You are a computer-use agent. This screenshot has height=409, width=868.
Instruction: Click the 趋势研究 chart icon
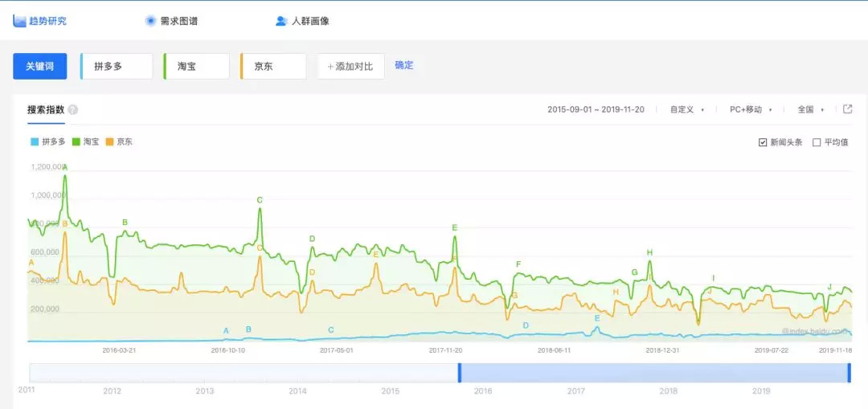point(19,21)
